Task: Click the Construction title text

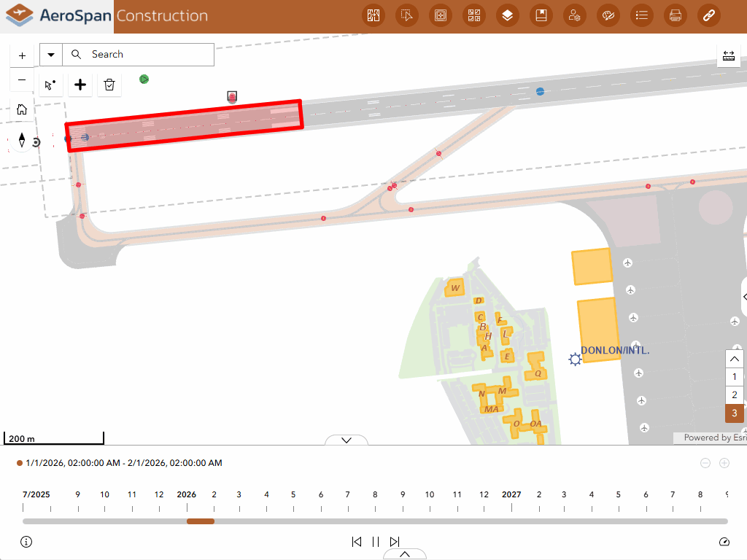Action: coord(162,16)
